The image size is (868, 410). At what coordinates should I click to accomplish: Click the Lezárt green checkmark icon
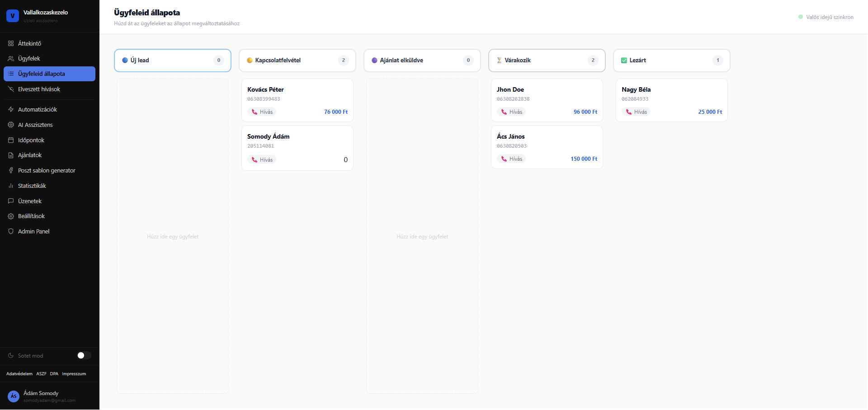[624, 60]
